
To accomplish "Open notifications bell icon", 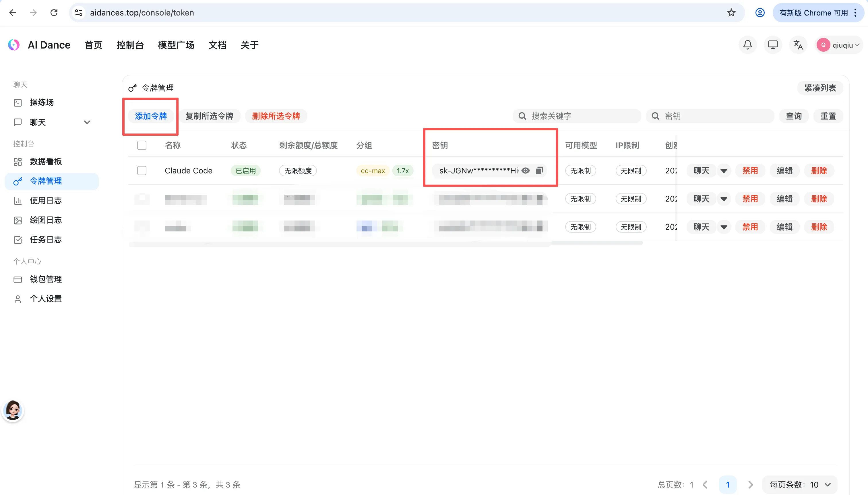I will [x=747, y=45].
